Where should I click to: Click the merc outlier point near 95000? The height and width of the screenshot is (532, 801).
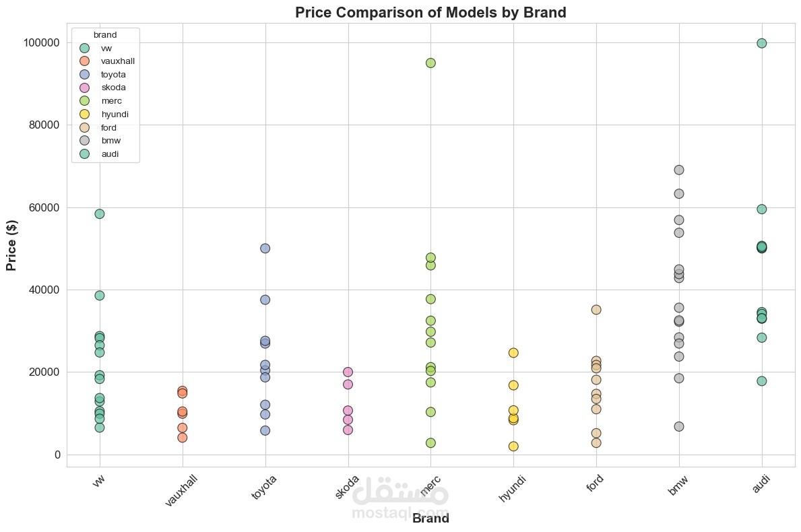[x=430, y=63]
